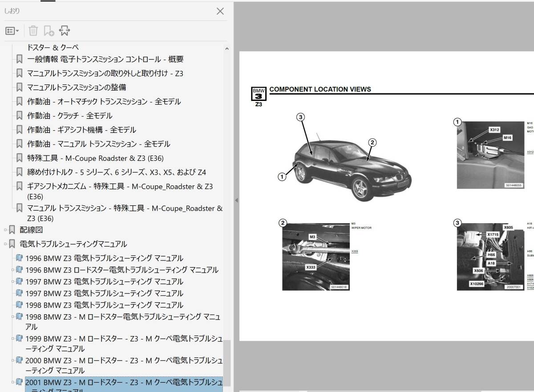Expand the first 1997 BMW Z3 bookmark node
The height and width of the screenshot is (392, 534).
[12, 281]
